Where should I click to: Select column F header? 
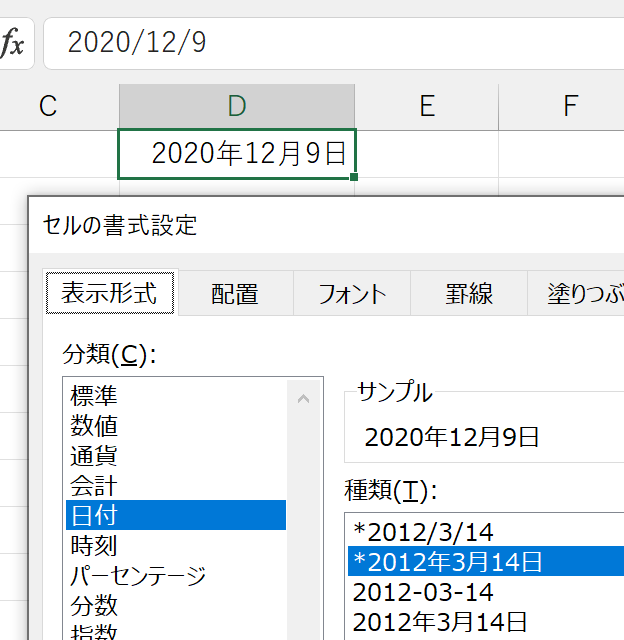(571, 106)
